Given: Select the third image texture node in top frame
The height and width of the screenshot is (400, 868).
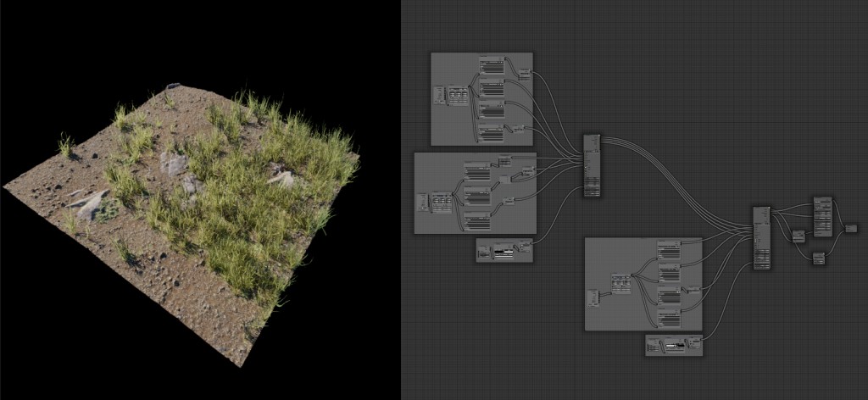Looking at the screenshot, I should click(x=492, y=109).
